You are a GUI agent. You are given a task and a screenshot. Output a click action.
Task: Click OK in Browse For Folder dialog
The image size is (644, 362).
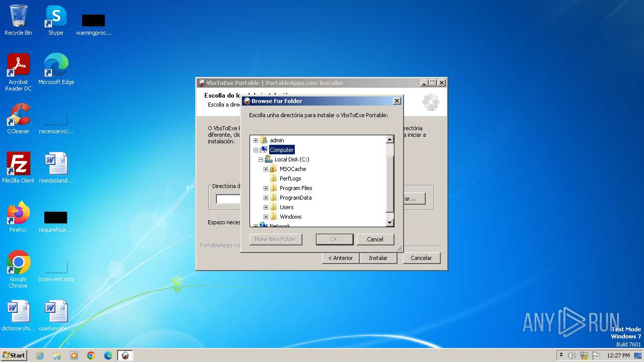point(334,239)
